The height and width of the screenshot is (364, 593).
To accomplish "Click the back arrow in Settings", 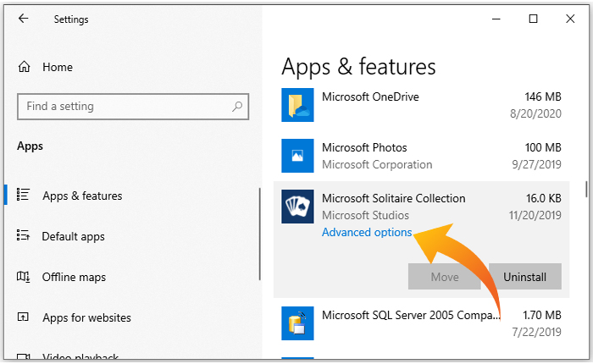I will point(23,19).
